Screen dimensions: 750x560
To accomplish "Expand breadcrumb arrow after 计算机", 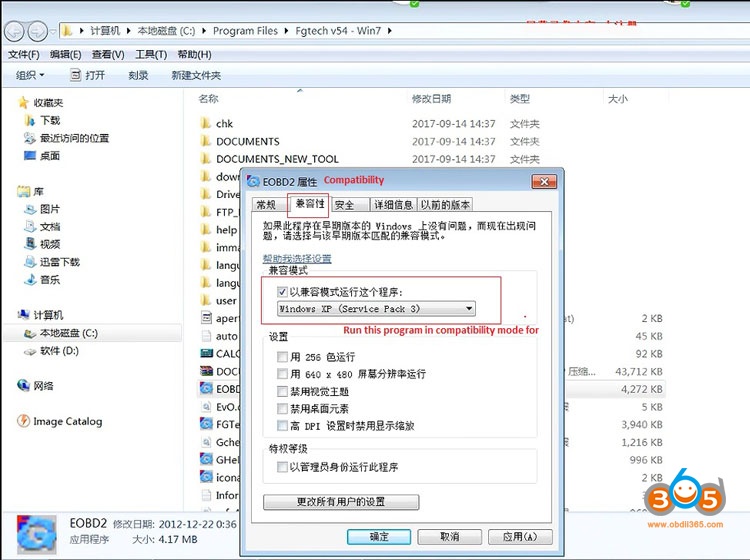I will 129,31.
